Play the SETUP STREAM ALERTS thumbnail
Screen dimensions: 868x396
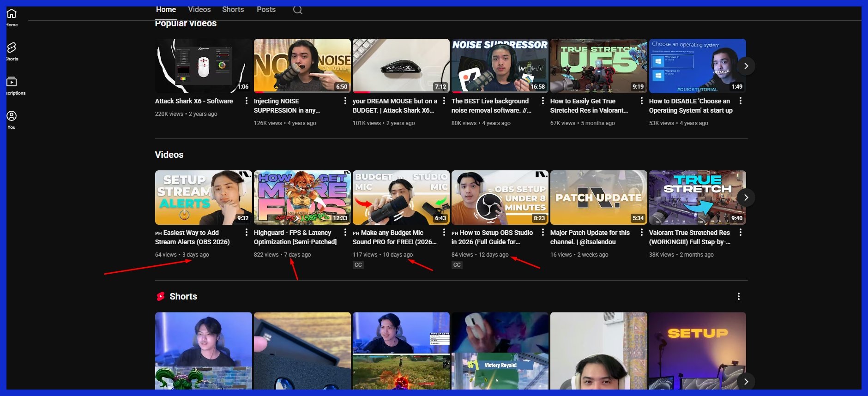click(x=204, y=198)
